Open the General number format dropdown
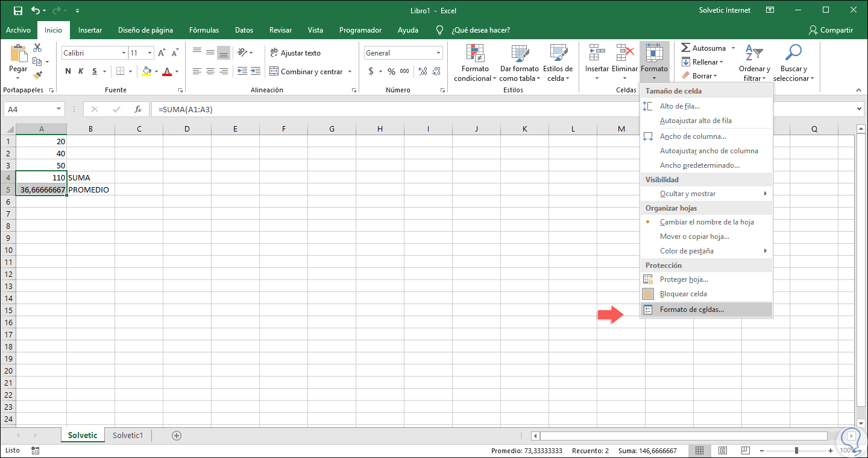 438,53
